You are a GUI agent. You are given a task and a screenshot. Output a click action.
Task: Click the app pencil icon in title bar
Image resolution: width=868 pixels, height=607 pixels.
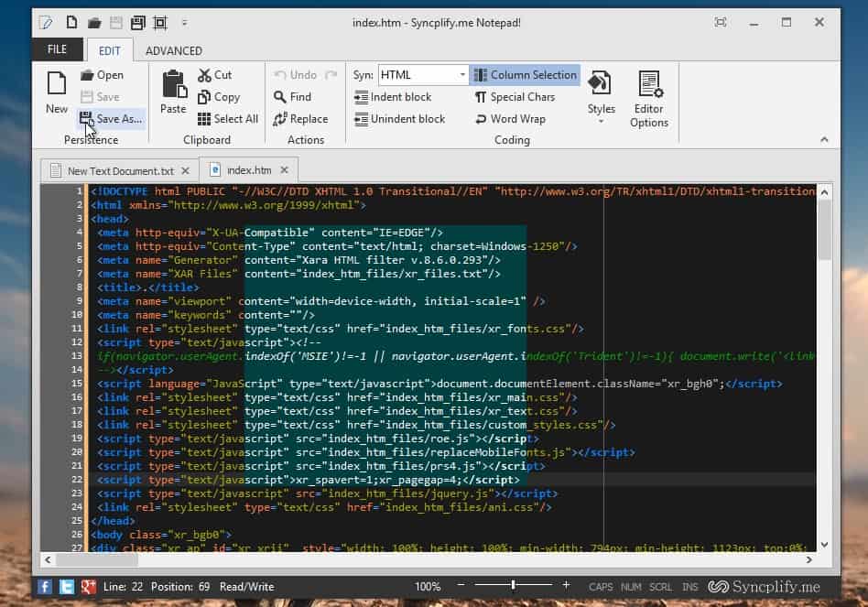(x=46, y=23)
